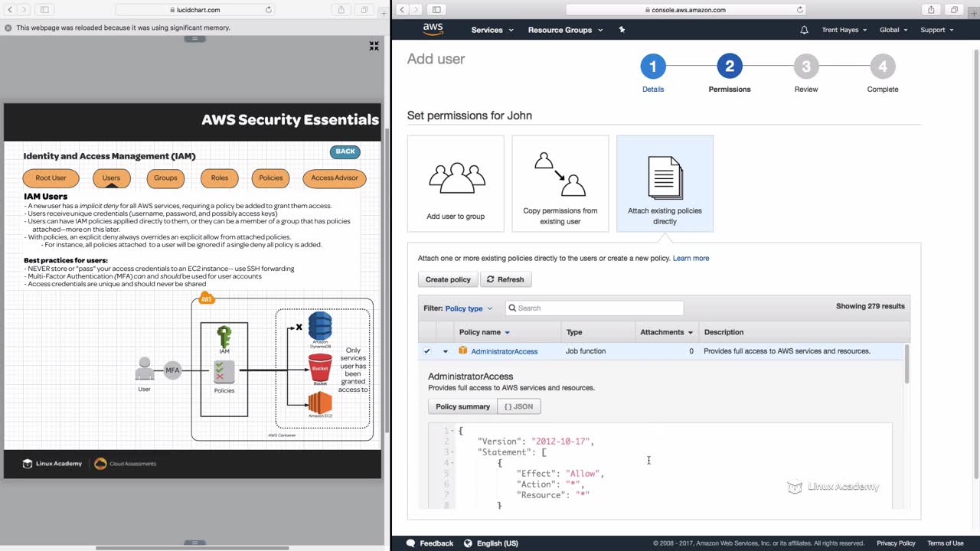Click the pin shortcut icon in AWS navbar

coord(622,30)
